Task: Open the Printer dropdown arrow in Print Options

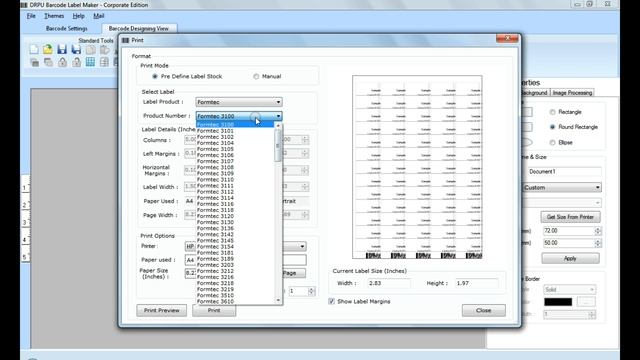Action: (302, 247)
